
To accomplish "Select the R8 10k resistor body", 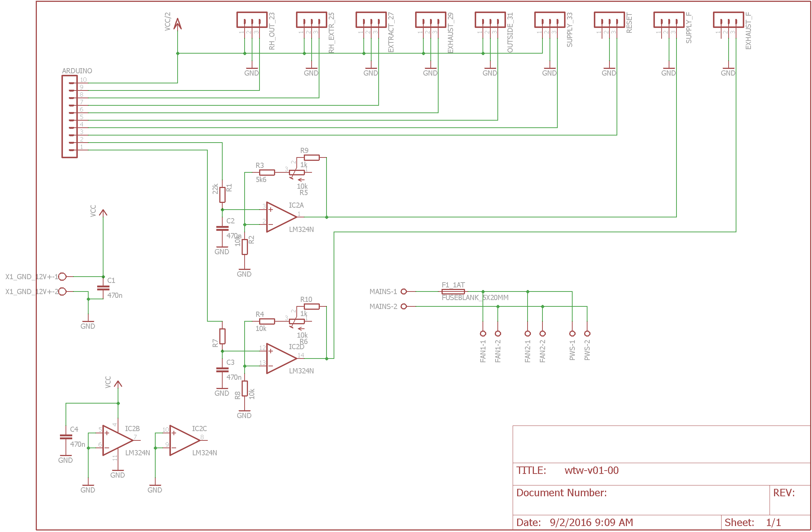I will click(x=245, y=388).
